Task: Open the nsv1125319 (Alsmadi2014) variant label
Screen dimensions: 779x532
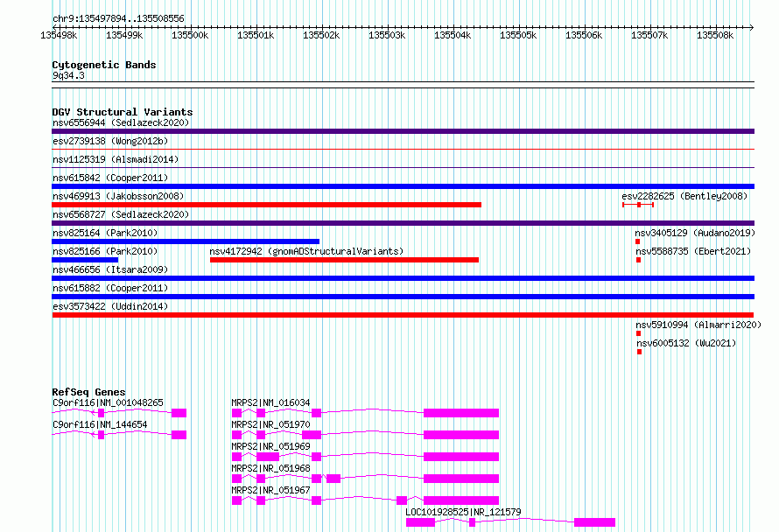Action: click(116, 159)
